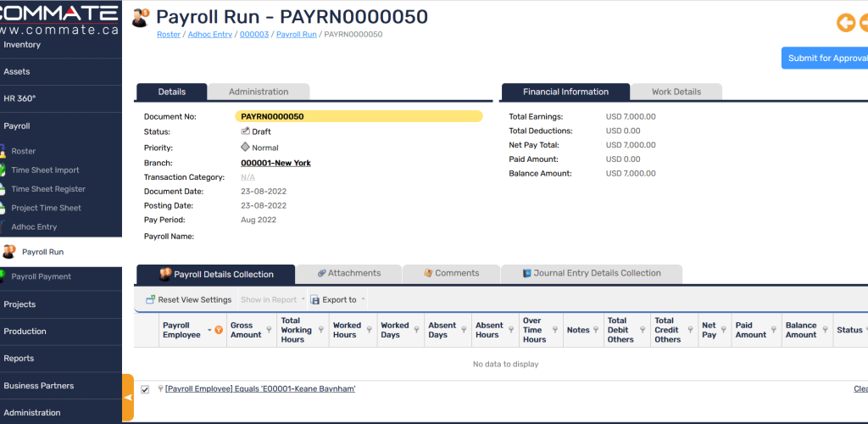Filter the Total Debit Others column

tap(643, 330)
